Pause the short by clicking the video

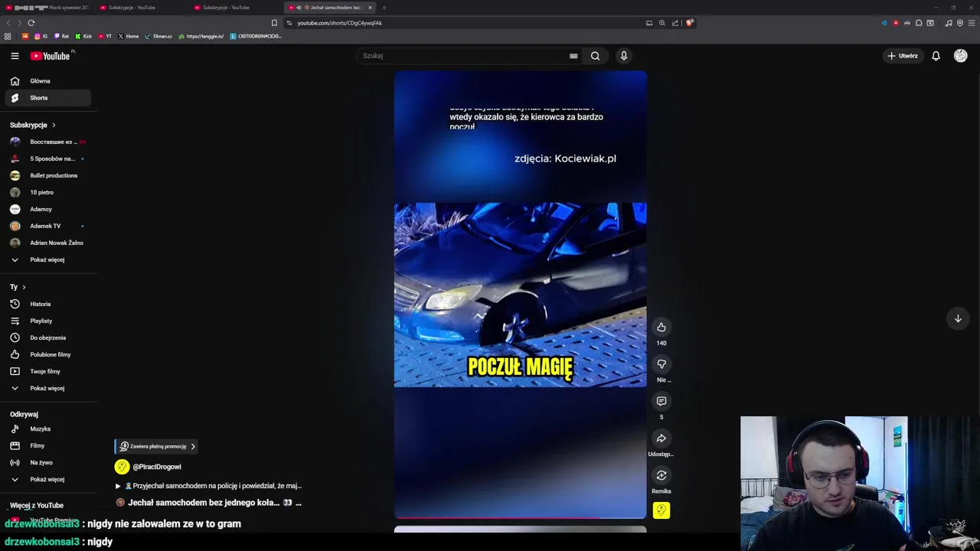coord(520,295)
